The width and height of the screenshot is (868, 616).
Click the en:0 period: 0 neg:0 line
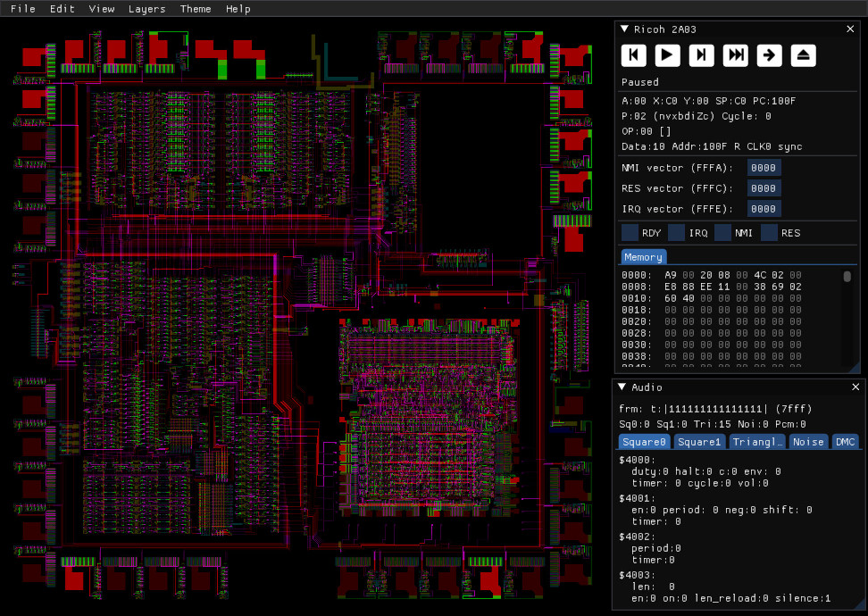[722, 510]
